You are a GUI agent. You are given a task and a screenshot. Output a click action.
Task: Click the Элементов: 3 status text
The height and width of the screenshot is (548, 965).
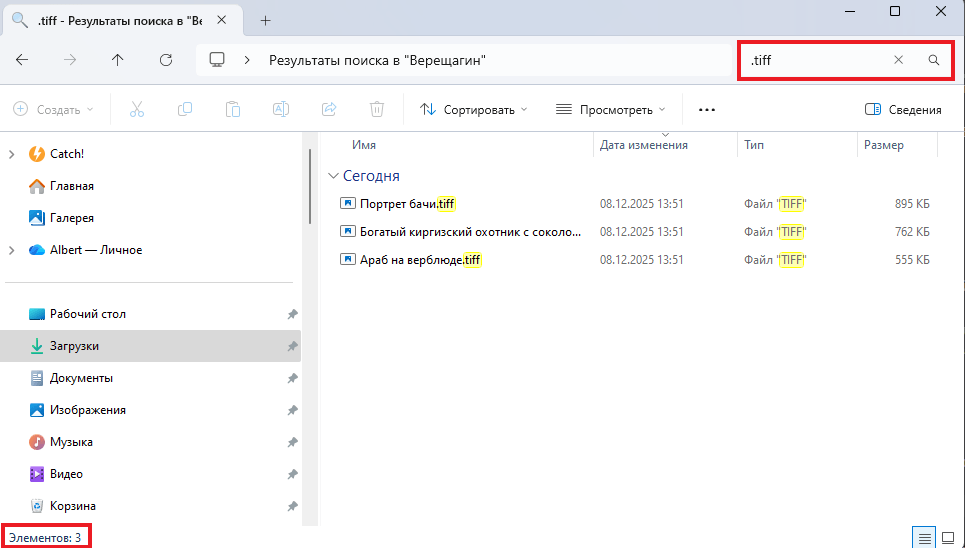(45, 538)
